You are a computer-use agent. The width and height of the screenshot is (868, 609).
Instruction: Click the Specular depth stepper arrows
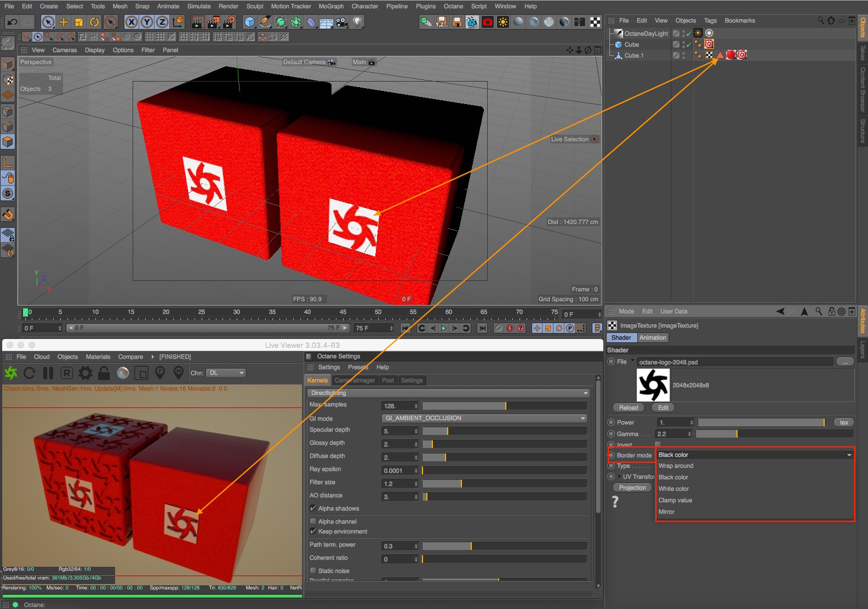(x=416, y=431)
